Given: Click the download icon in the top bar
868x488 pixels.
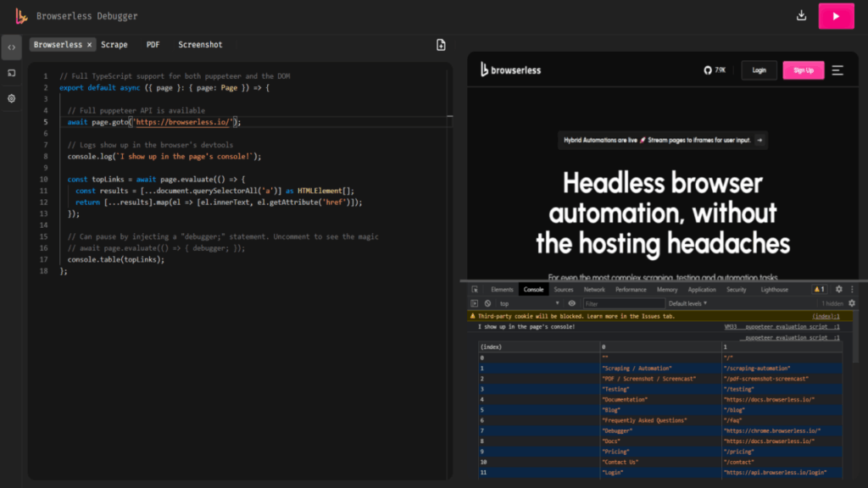Looking at the screenshot, I should tap(801, 15).
